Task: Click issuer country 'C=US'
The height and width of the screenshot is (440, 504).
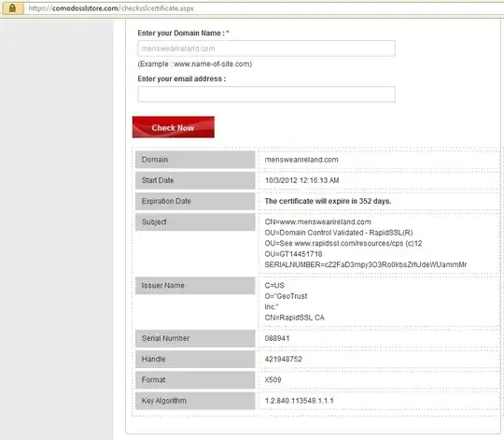Action: coord(274,285)
